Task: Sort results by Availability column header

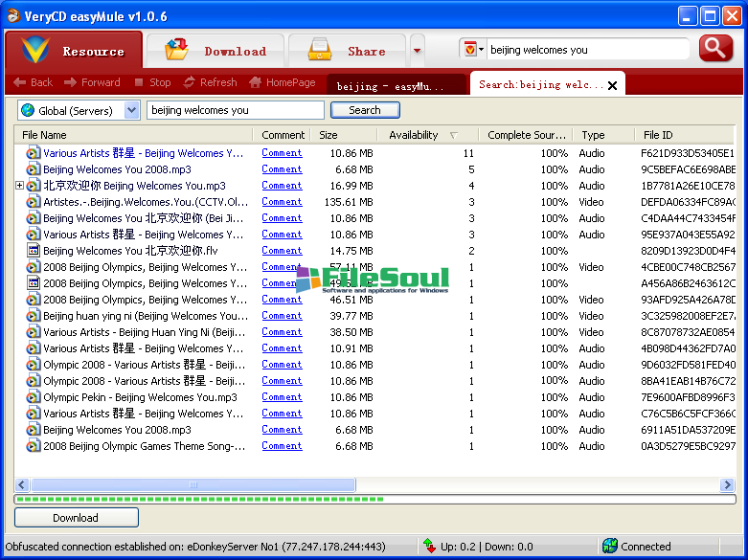Action: pos(414,135)
